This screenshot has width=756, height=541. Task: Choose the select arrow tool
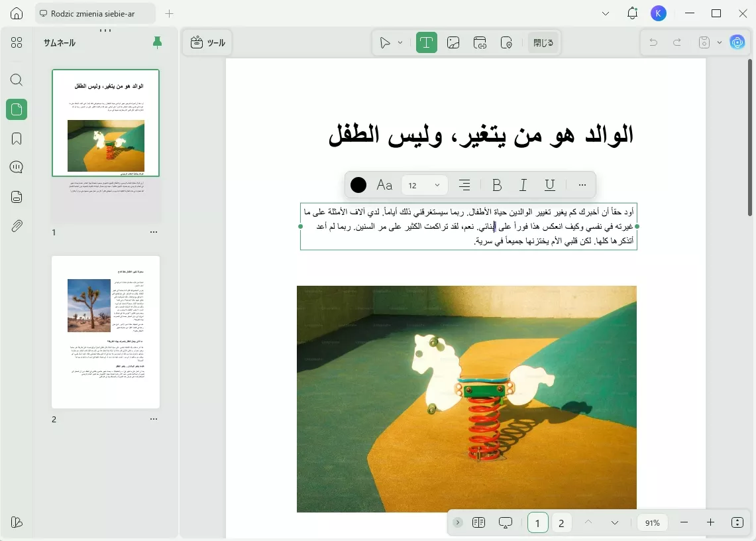coord(384,42)
